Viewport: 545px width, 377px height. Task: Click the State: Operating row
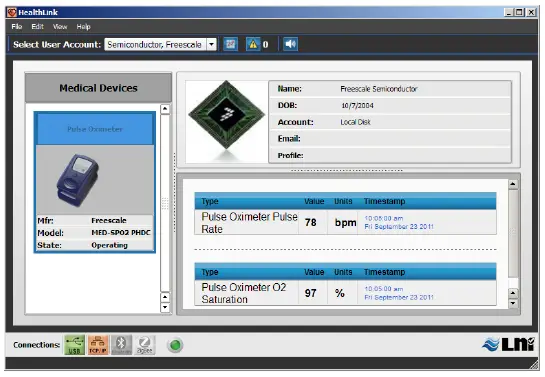click(x=95, y=245)
